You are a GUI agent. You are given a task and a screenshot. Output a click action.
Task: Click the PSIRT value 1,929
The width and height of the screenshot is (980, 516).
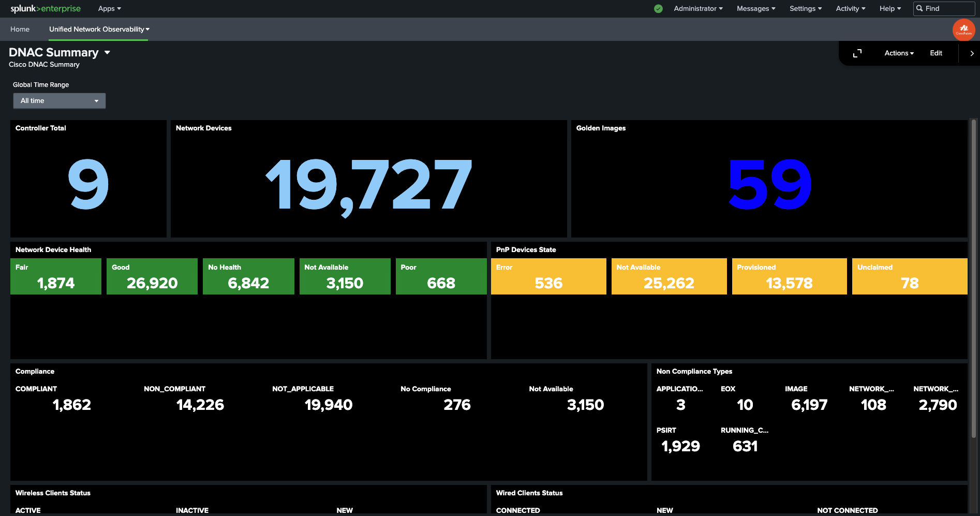tap(681, 446)
